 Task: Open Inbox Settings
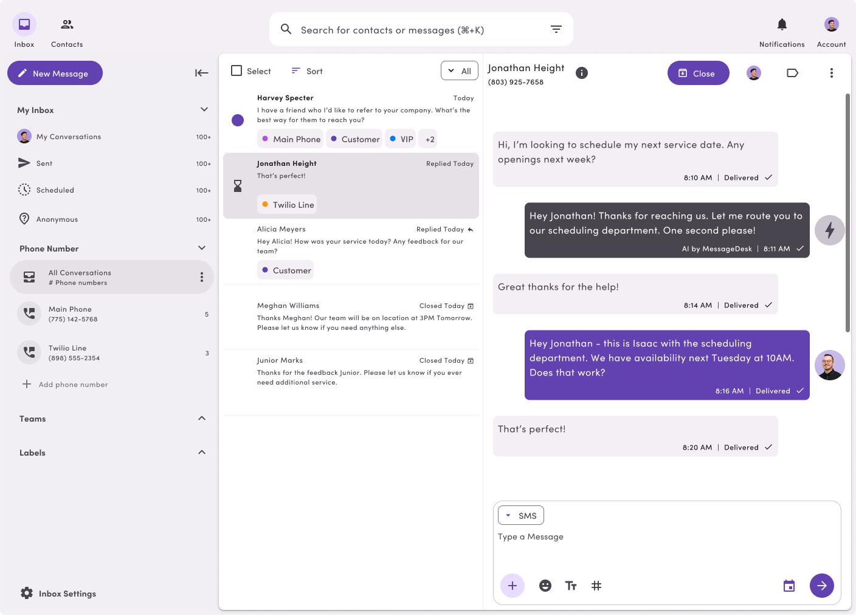[x=58, y=594]
